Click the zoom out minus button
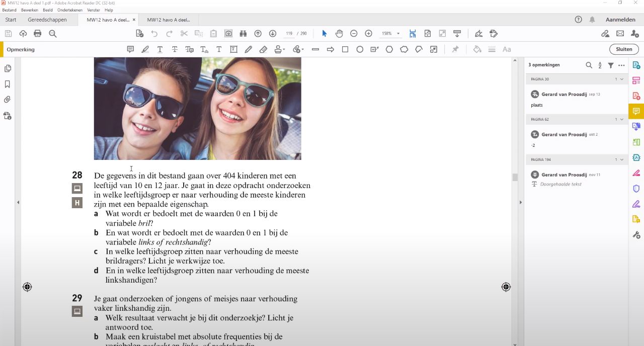 pyautogui.click(x=354, y=34)
